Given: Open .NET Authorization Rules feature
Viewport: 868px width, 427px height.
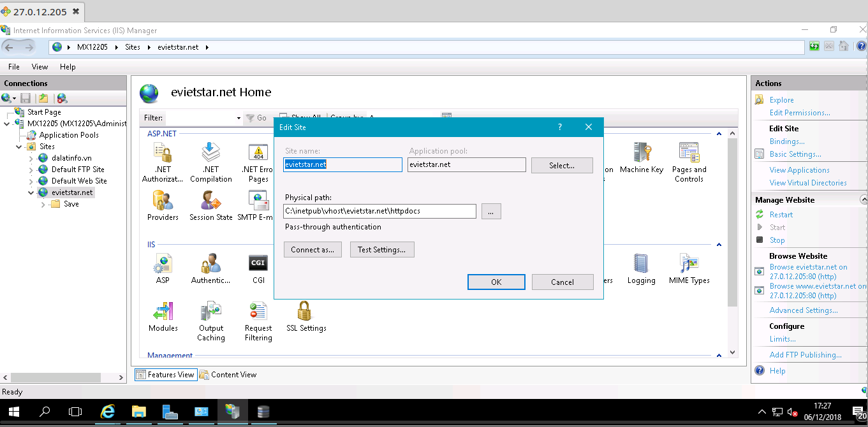Looking at the screenshot, I should coord(163,163).
